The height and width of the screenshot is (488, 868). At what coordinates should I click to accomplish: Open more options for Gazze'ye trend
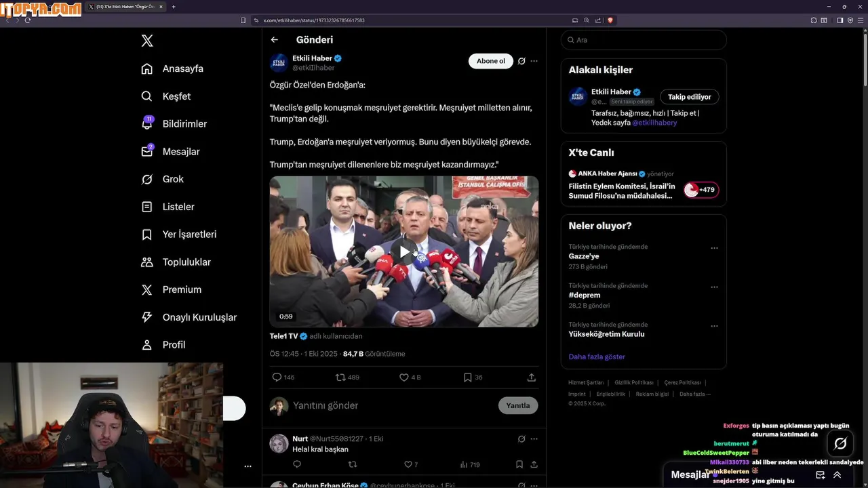[x=714, y=248]
